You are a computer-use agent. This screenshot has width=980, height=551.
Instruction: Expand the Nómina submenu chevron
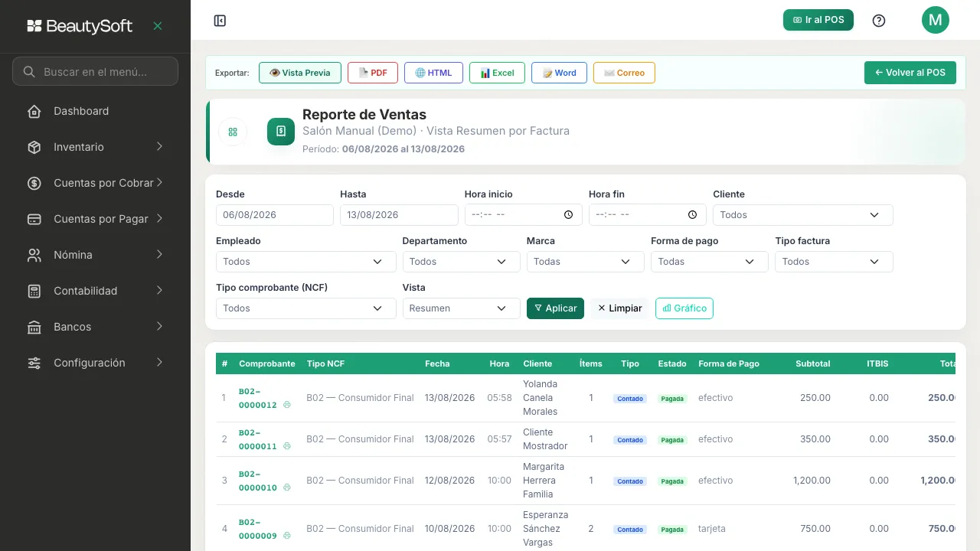(x=159, y=254)
